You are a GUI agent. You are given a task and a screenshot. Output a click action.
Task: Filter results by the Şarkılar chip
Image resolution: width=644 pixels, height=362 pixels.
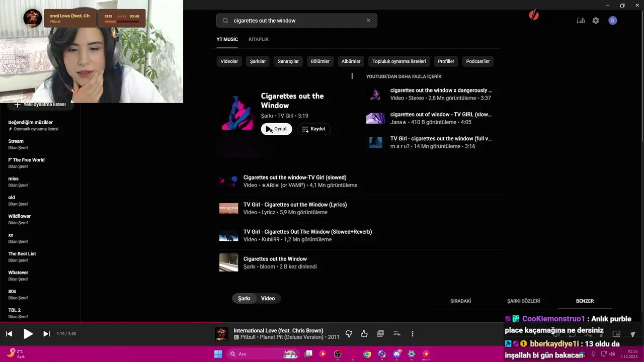pyautogui.click(x=258, y=61)
